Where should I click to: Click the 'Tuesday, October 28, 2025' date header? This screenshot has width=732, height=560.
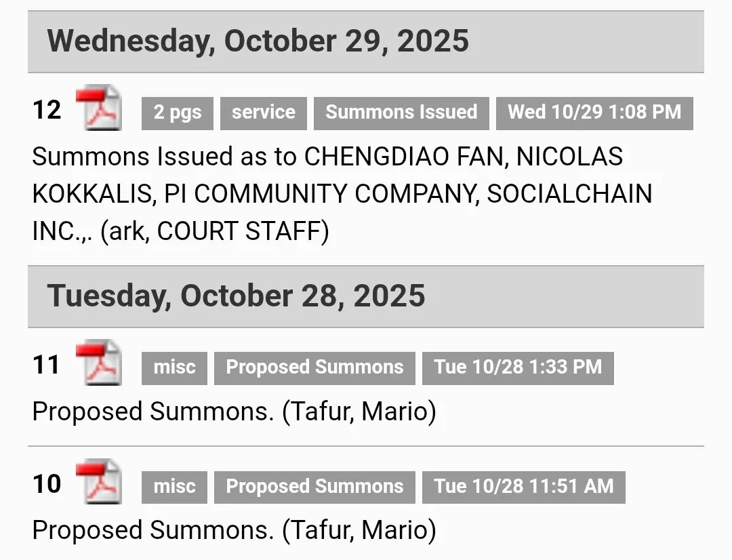click(x=236, y=296)
